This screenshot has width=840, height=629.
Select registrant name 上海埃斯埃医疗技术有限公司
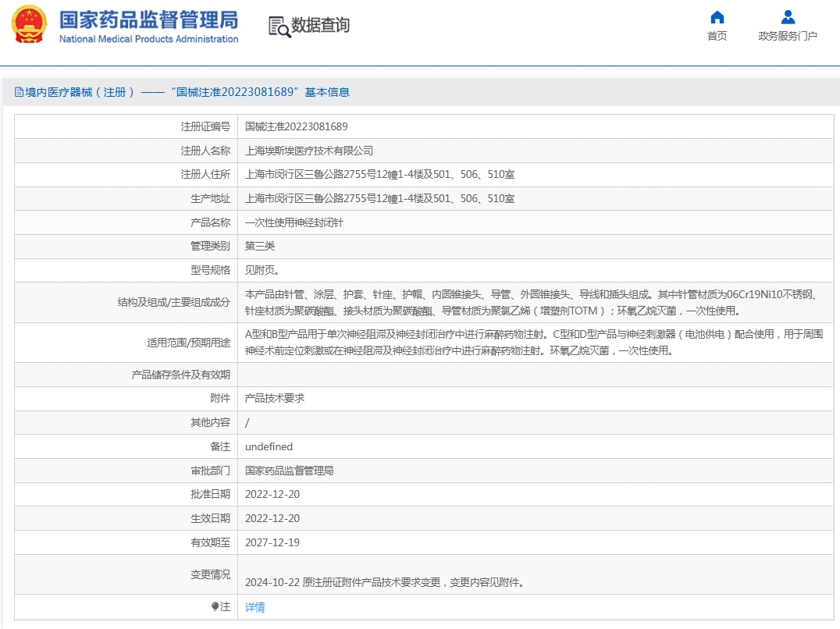pos(309,151)
